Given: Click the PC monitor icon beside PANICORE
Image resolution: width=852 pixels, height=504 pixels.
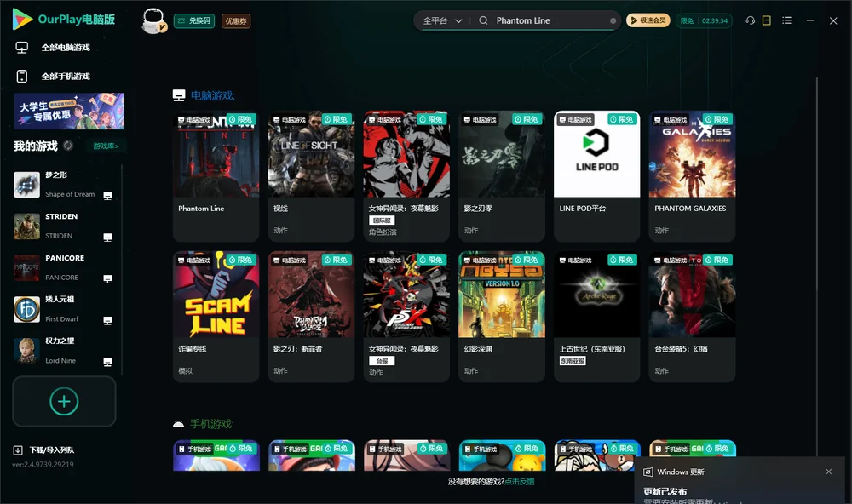Looking at the screenshot, I should click(107, 279).
